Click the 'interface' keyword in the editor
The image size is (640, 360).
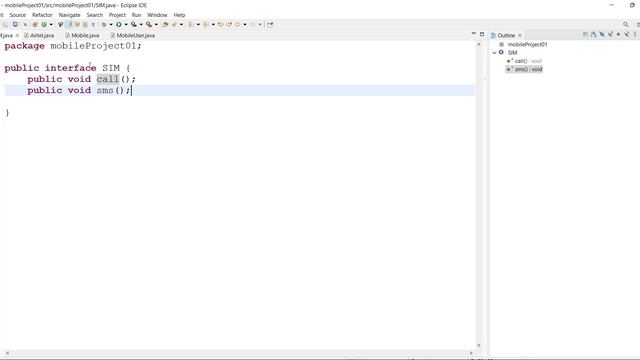pos(71,68)
